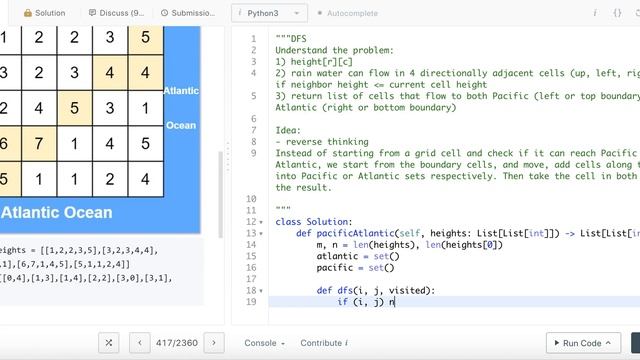Click the 'atlantic = set()' code line
Screen dimensions: 640x360
(x=358, y=256)
